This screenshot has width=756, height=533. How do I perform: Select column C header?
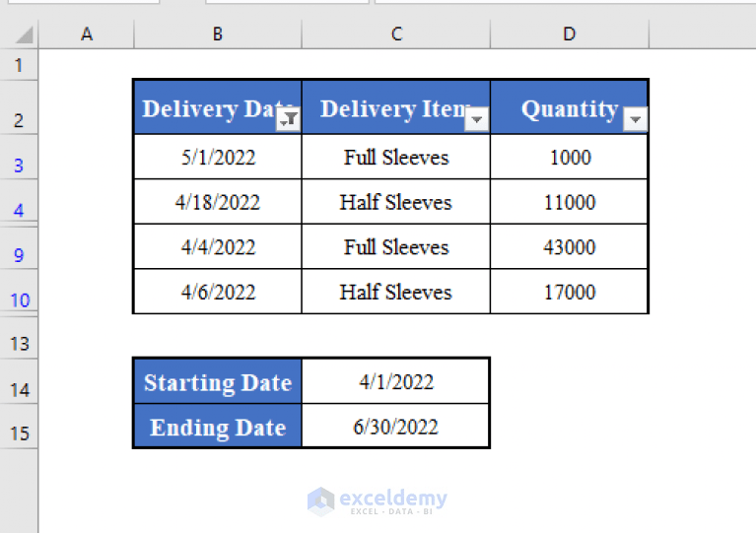pyautogui.click(x=396, y=34)
